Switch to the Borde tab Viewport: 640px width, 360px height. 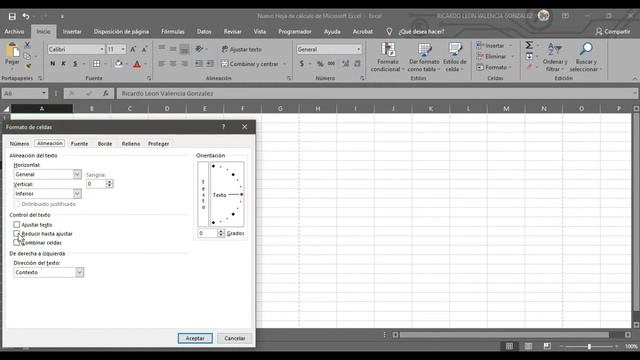pos(105,144)
